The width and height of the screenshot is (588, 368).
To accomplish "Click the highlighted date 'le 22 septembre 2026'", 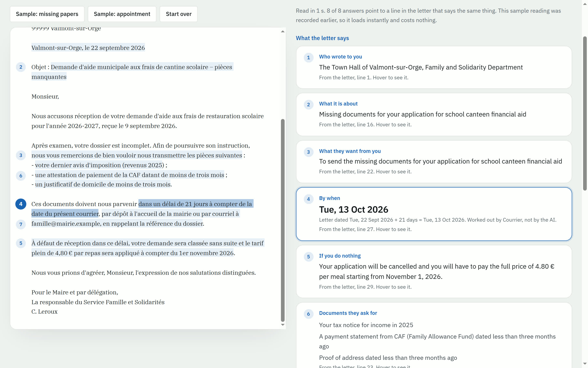I will [x=115, y=48].
